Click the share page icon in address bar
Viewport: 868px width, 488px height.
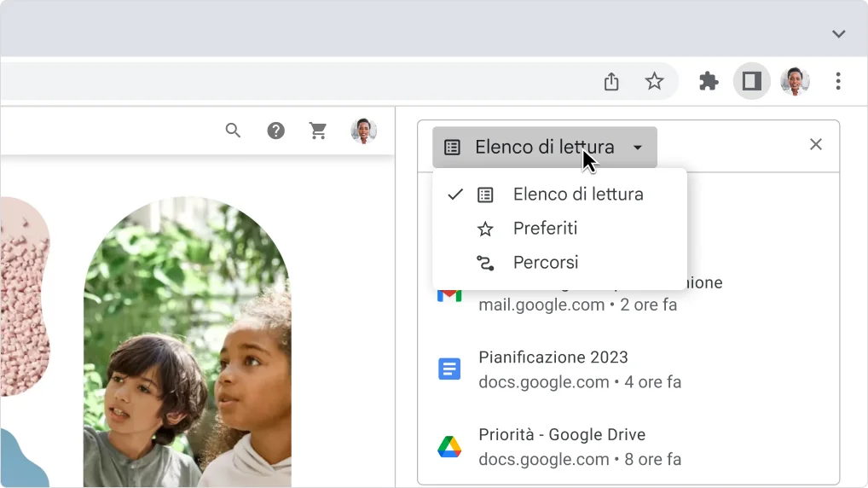[x=611, y=82]
